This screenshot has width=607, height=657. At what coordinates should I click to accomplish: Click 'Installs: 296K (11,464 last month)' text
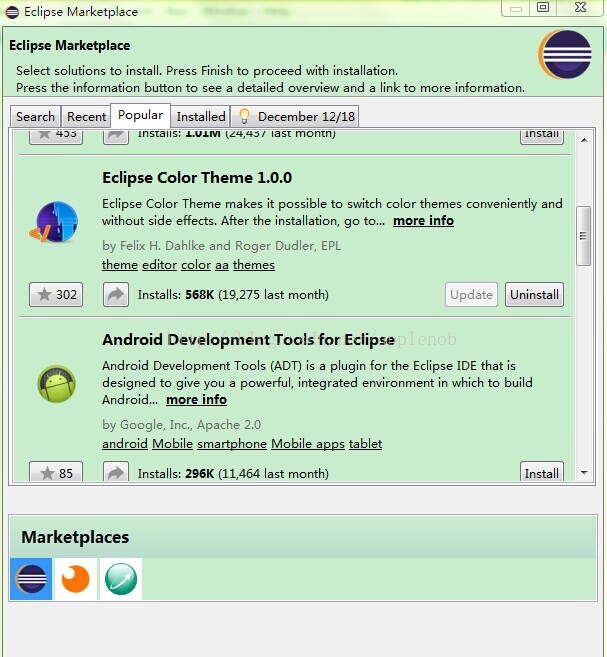tap(233, 473)
